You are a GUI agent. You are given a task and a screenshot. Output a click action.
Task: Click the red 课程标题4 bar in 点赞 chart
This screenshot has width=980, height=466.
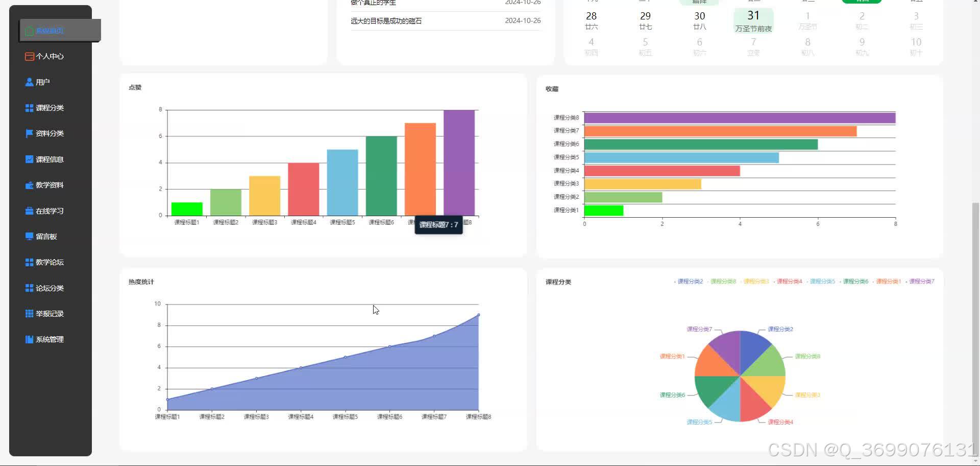click(x=303, y=189)
